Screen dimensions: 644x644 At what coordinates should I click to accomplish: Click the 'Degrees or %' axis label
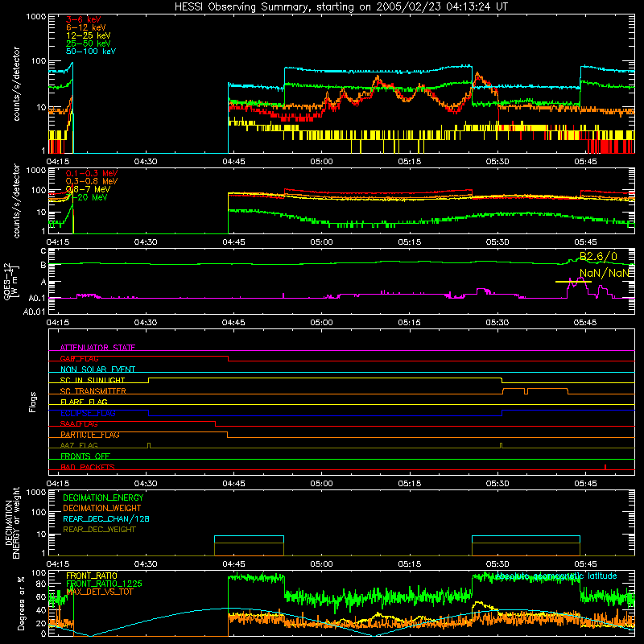pos(22,604)
